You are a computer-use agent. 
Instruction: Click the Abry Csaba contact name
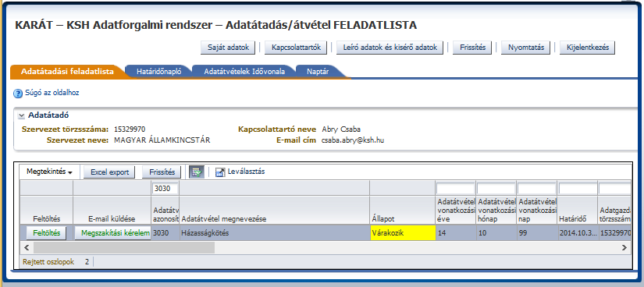click(x=341, y=129)
